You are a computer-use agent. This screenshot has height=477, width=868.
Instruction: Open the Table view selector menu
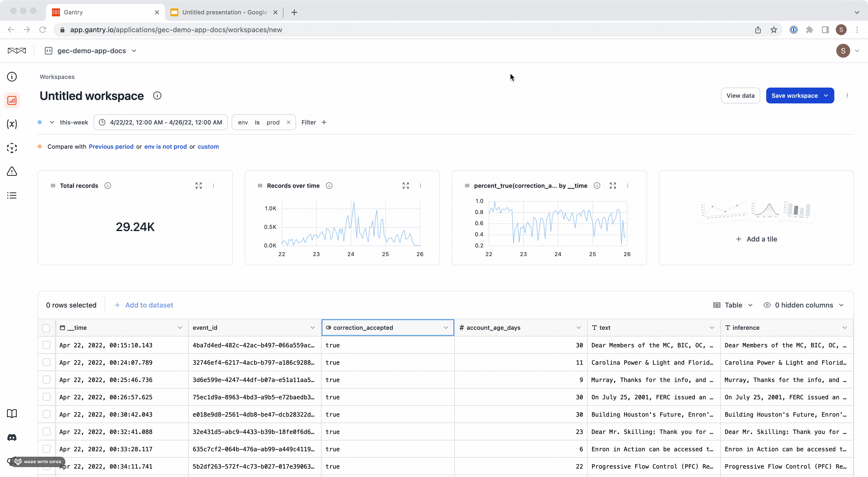733,305
